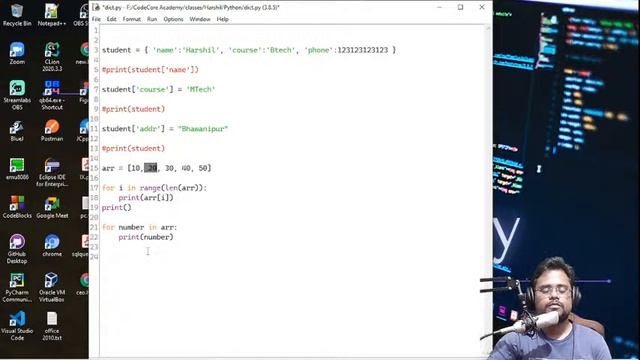Launch GitHub Desktop icon
Viewport: 640px width, 360px height.
tap(17, 249)
